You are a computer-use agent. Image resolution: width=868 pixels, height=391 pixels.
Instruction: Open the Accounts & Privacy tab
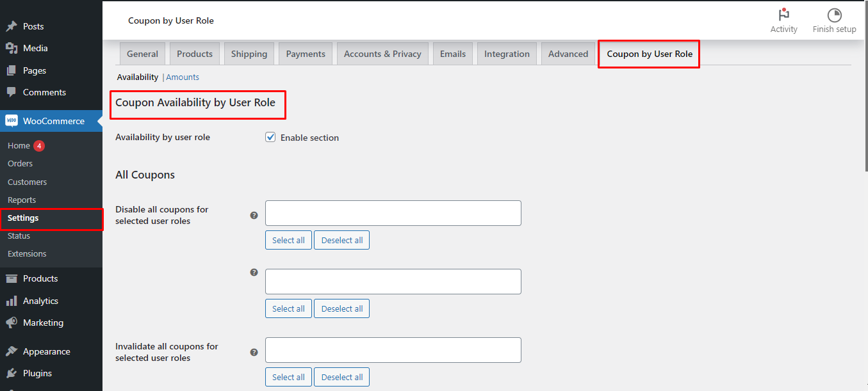click(382, 54)
